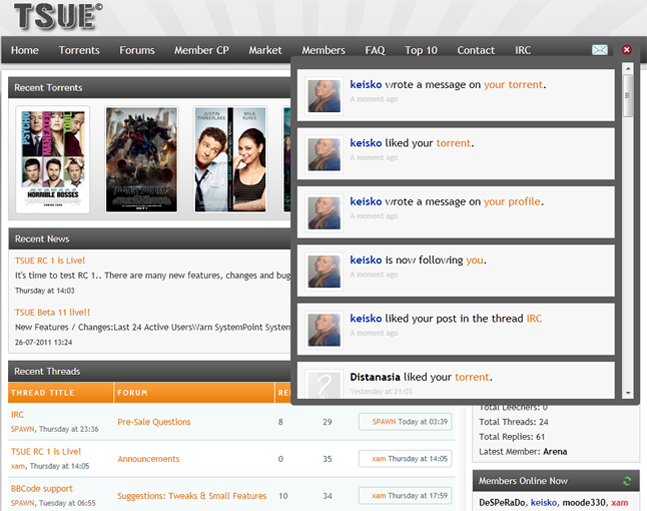Viewport: 647px width, 511px height.
Task: Open the Torrents menu item
Action: (79, 50)
